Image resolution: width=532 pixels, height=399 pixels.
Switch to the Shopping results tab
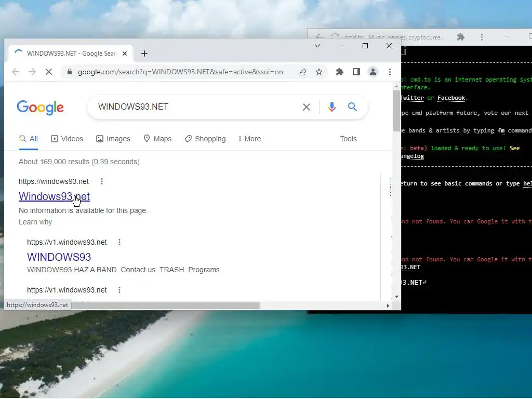(x=205, y=139)
